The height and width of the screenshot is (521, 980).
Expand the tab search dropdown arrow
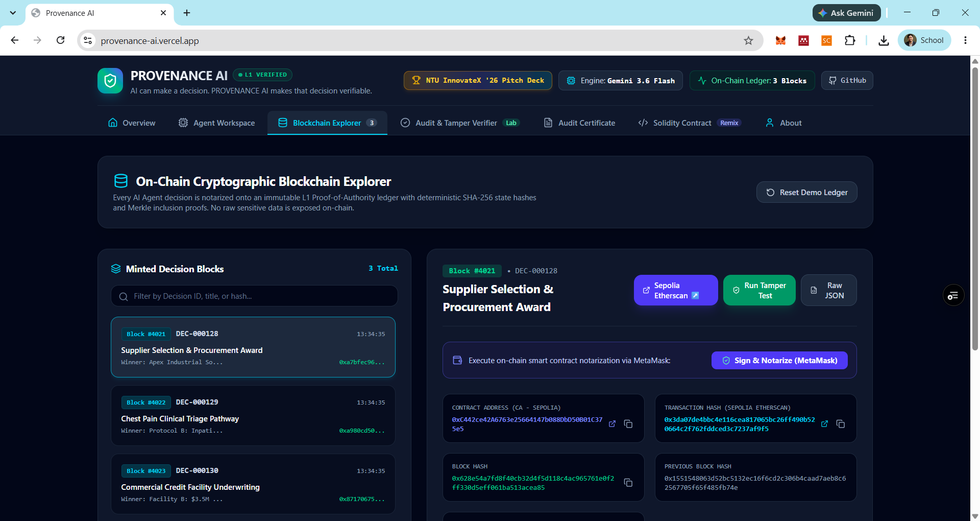[x=13, y=13]
